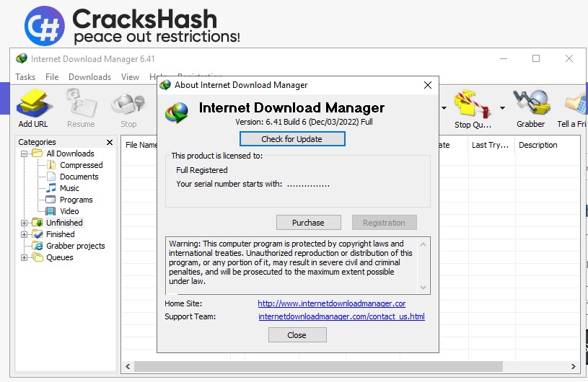Click the File Name column header
This screenshot has width=588, height=382.
140,146
